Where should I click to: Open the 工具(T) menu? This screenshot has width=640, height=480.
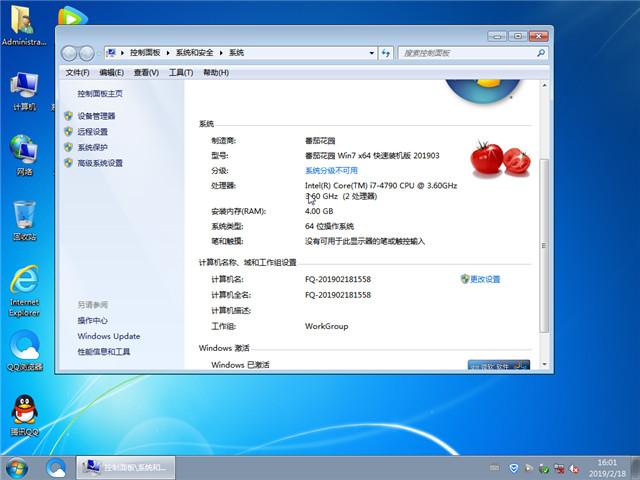click(181, 73)
